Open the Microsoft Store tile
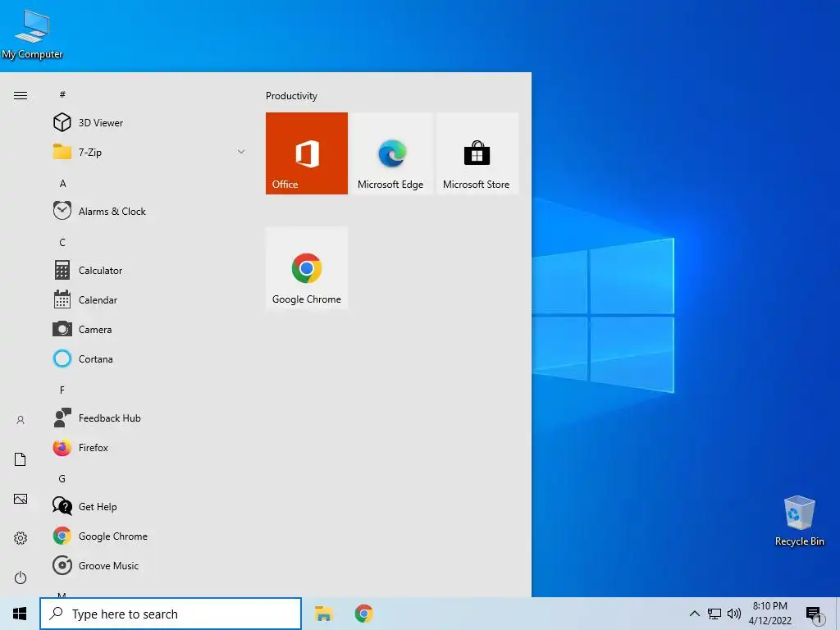This screenshot has height=630, width=840. (x=477, y=153)
